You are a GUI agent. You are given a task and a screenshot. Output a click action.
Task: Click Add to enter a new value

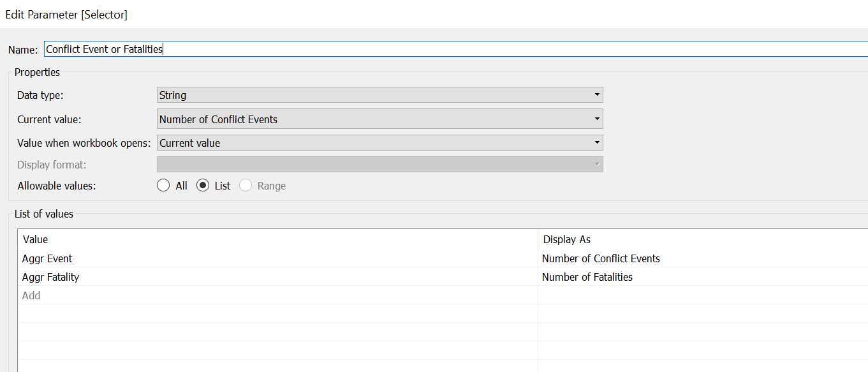tap(31, 295)
